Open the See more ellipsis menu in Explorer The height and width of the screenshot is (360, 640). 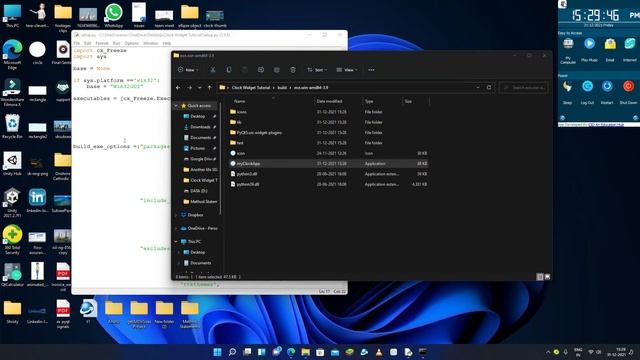coord(371,70)
